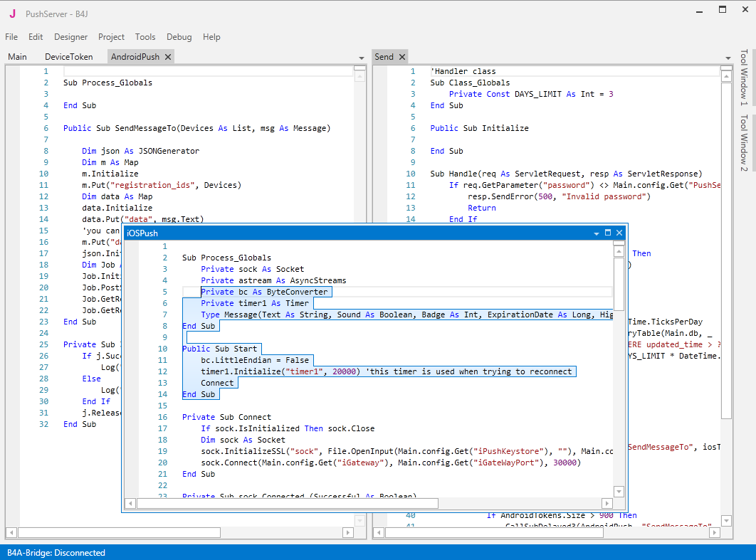This screenshot has width=756, height=560.
Task: Click the B4J app icon in title bar
Action: click(13, 14)
